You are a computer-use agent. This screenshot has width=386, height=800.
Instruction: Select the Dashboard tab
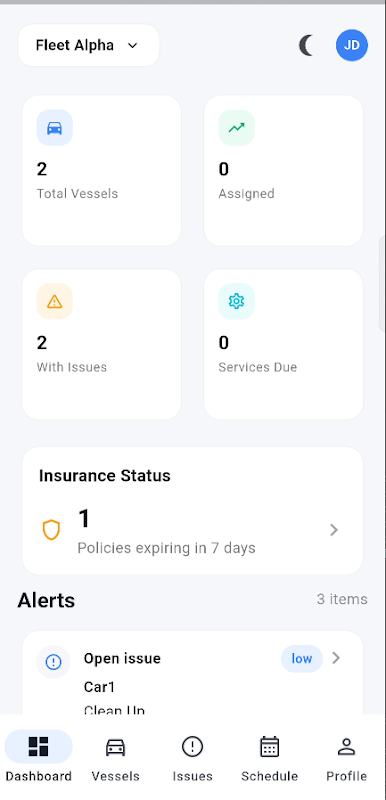tap(39, 758)
